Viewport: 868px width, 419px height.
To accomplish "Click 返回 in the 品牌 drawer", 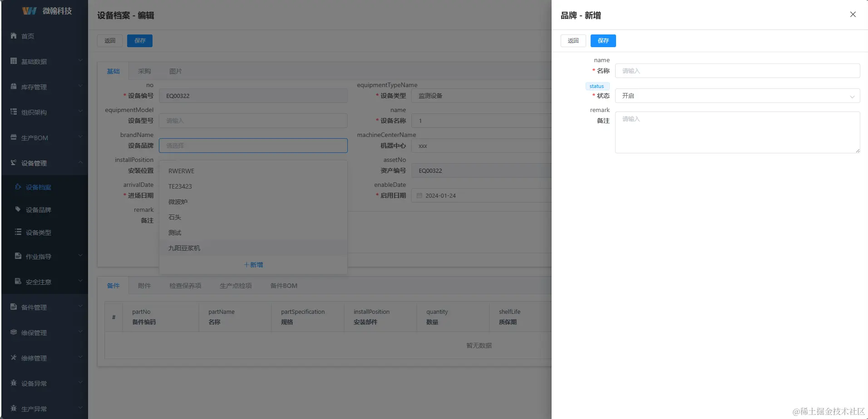I will click(x=573, y=41).
